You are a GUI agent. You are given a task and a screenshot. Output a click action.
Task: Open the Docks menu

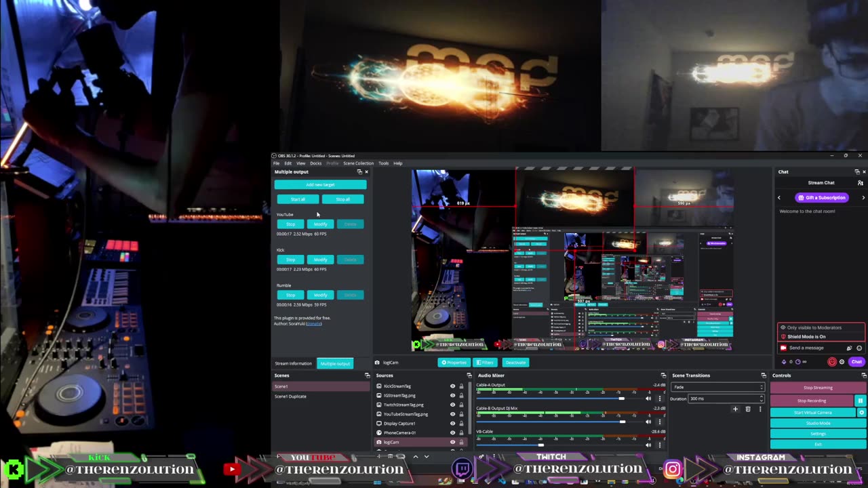(x=315, y=163)
